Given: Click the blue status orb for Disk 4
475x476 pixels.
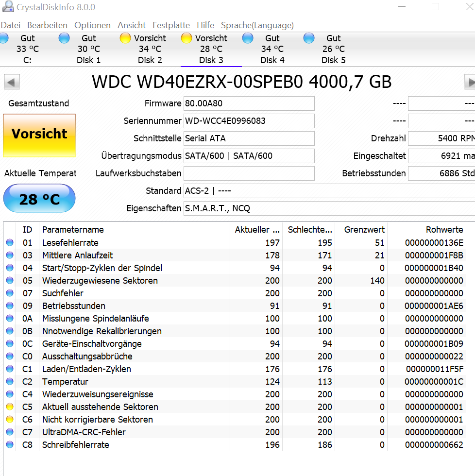Looking at the screenshot, I should [248, 38].
